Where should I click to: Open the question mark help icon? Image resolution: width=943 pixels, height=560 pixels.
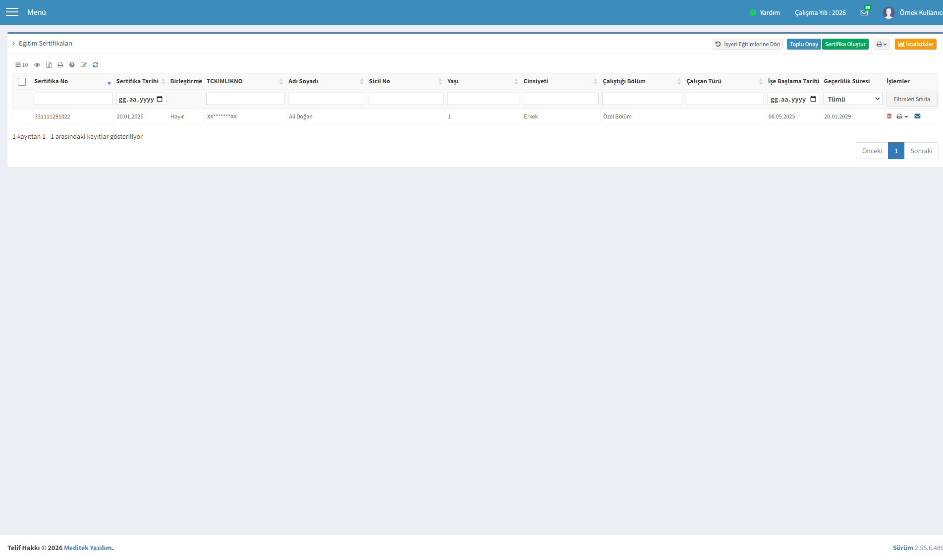(72, 65)
